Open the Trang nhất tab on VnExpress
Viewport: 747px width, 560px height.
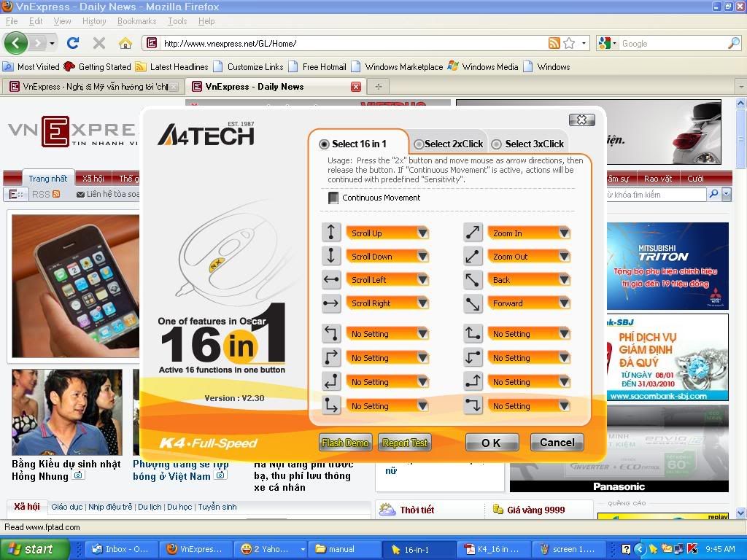(x=47, y=179)
